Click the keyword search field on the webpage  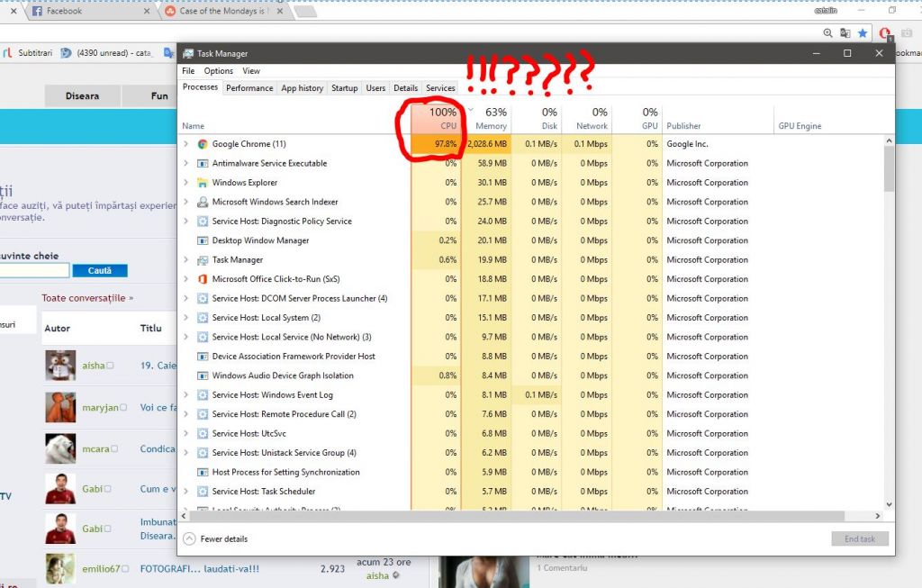(x=34, y=270)
